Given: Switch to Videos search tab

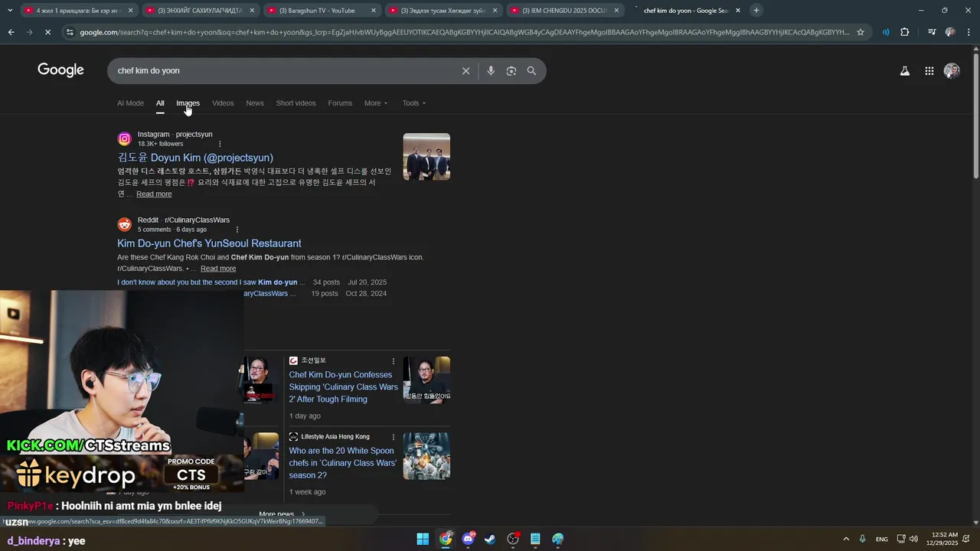Looking at the screenshot, I should (x=223, y=103).
